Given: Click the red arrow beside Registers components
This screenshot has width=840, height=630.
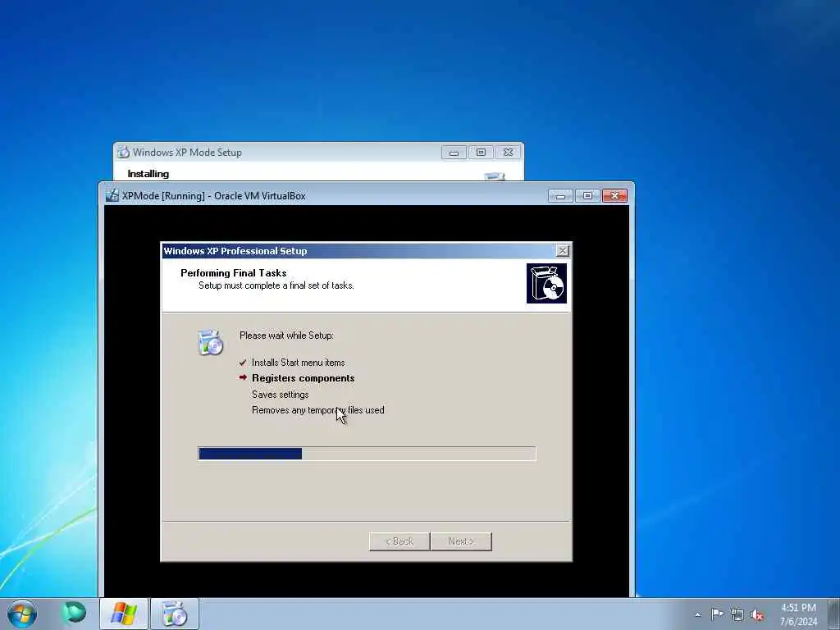Looking at the screenshot, I should click(243, 377).
